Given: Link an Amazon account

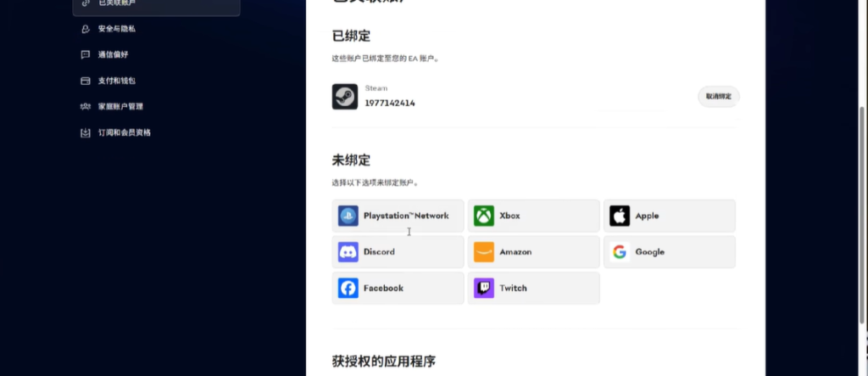Looking at the screenshot, I should [534, 252].
